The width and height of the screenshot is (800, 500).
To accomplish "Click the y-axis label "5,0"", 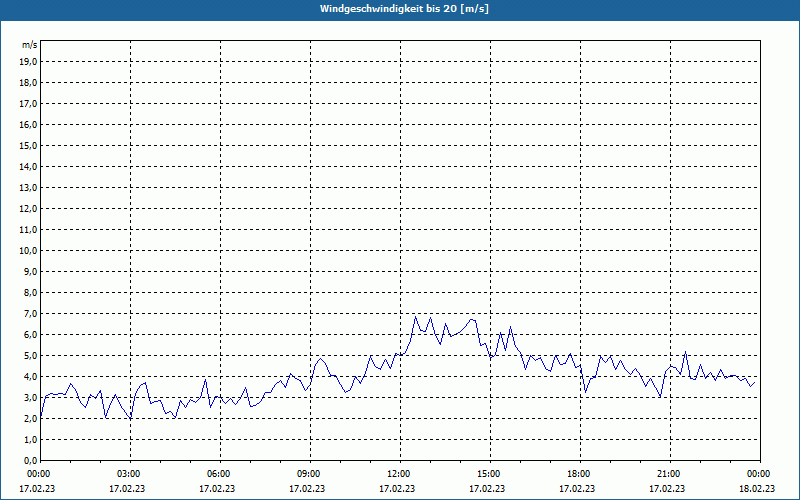I will 30,356.
